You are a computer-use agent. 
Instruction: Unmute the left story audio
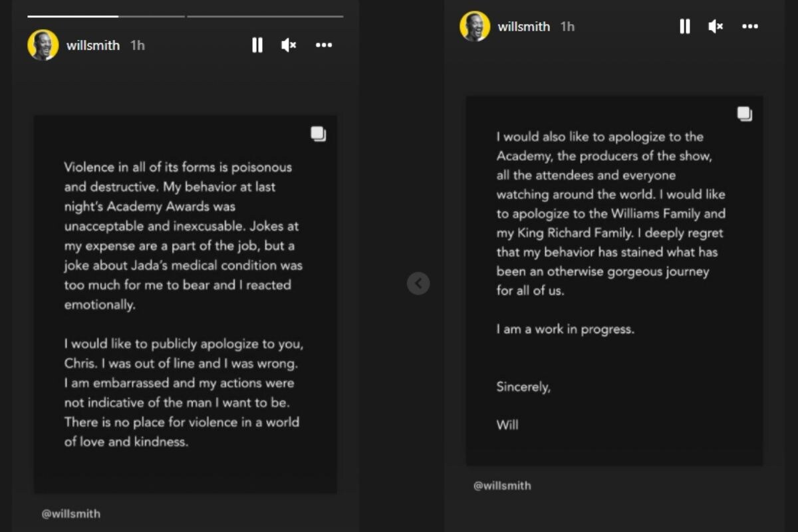tap(289, 45)
